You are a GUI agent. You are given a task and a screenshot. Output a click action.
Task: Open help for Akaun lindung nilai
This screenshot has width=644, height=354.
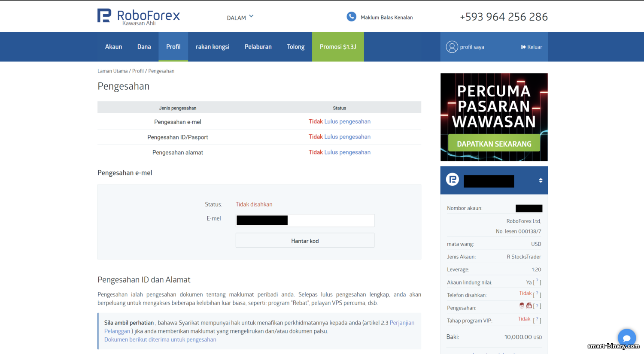click(x=537, y=281)
